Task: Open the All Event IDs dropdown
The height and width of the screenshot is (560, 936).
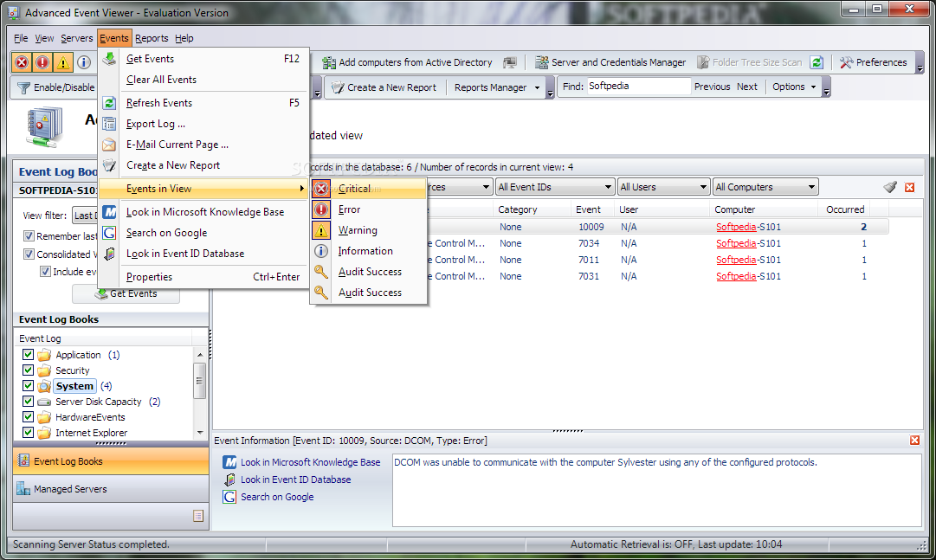Action: (x=554, y=187)
